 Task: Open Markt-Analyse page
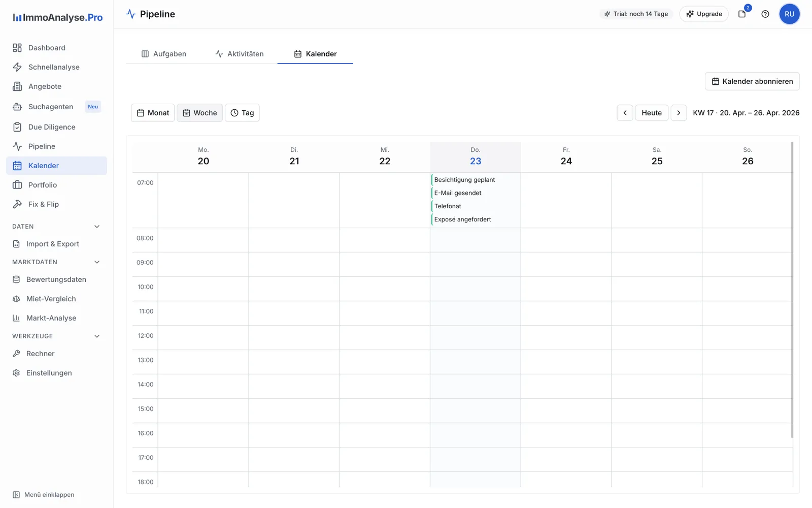click(x=56, y=318)
